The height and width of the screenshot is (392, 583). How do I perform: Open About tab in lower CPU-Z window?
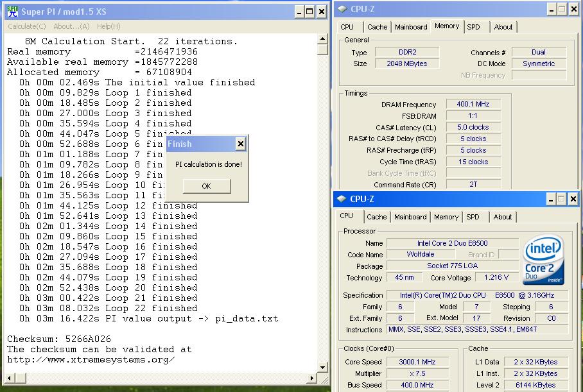point(502,217)
